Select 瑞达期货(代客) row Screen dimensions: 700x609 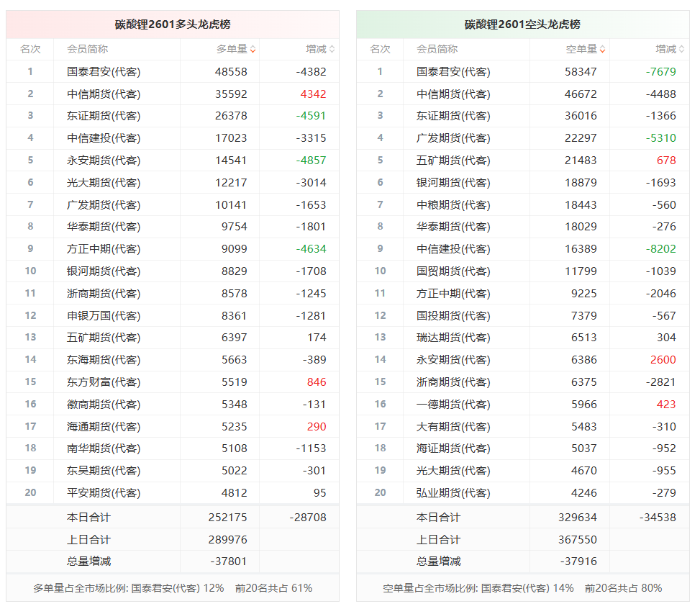click(523, 338)
